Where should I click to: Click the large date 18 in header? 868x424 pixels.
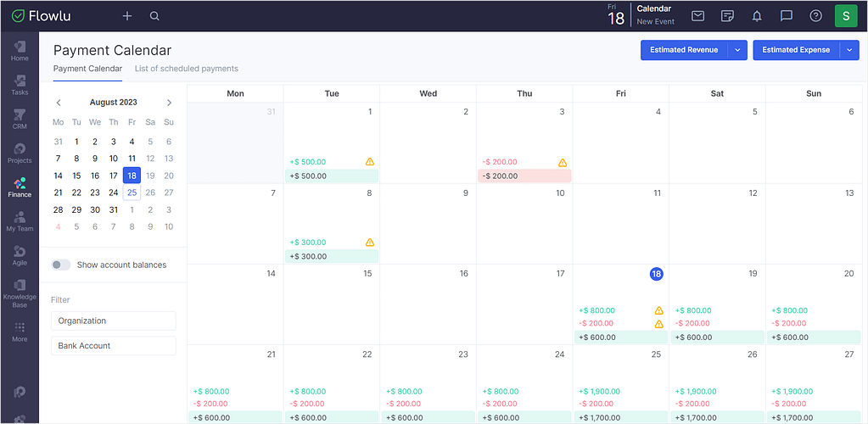tap(616, 19)
